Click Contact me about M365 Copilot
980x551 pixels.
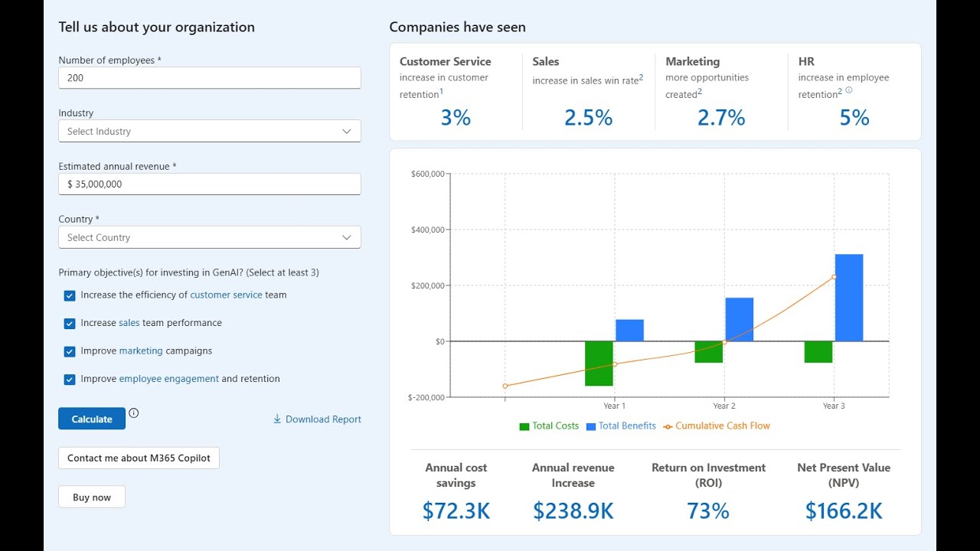139,458
